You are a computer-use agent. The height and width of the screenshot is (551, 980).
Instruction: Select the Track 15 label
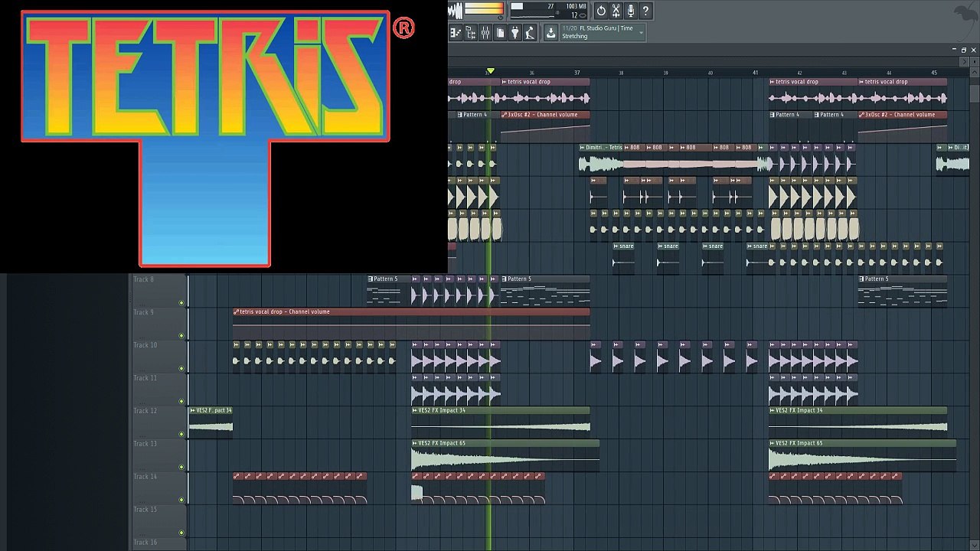click(x=145, y=510)
